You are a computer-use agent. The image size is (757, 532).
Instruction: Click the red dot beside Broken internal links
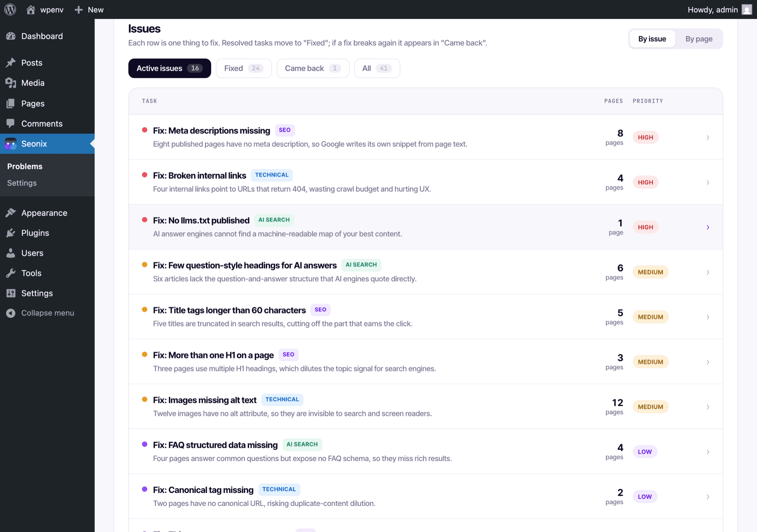[145, 175]
